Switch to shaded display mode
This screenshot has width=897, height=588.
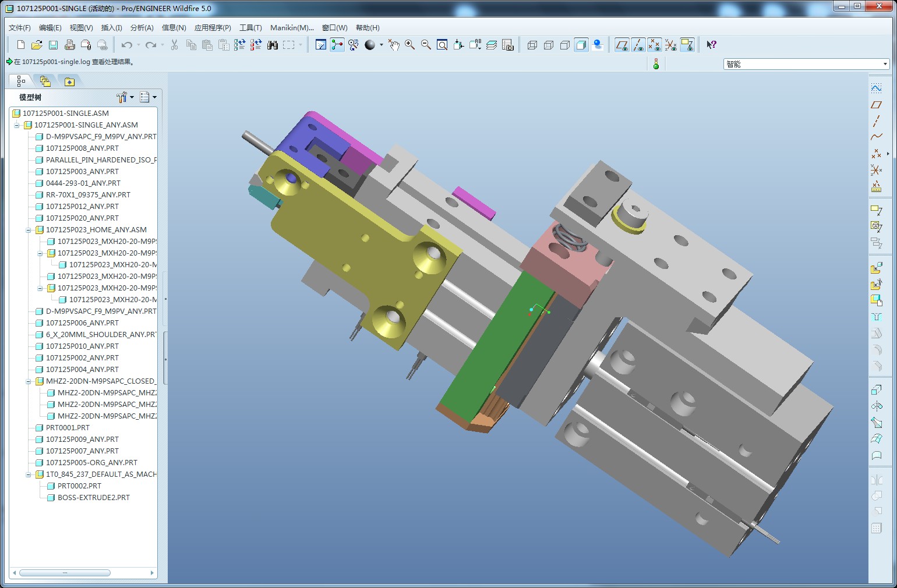pyautogui.click(x=581, y=45)
